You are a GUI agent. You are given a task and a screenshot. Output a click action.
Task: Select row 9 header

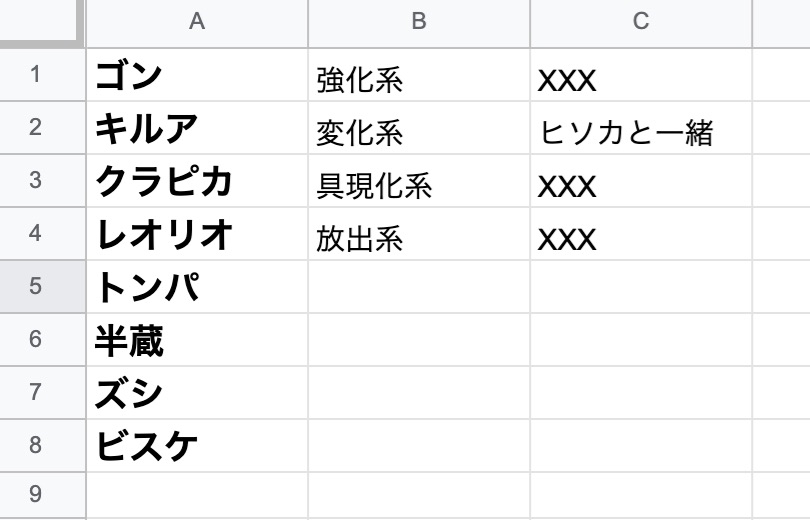coord(42,495)
